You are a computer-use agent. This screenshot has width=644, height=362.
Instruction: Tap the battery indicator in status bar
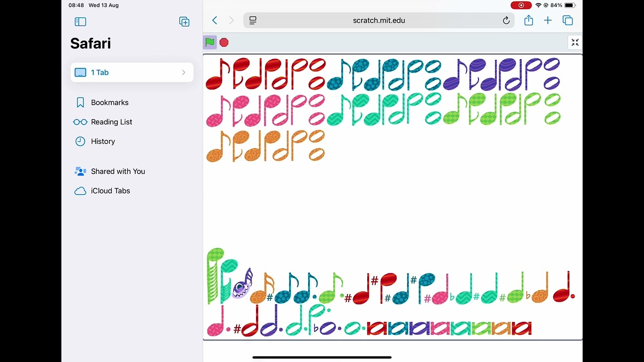point(570,5)
